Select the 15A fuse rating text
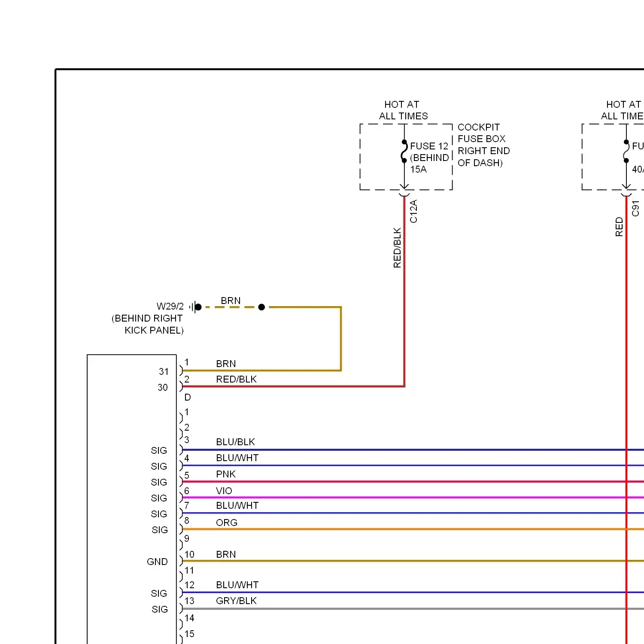 (x=418, y=169)
